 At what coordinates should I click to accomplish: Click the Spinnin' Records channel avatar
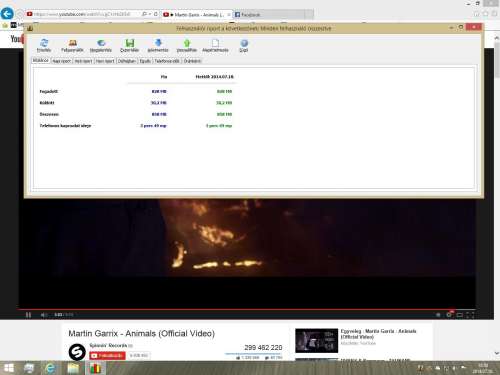(77, 352)
